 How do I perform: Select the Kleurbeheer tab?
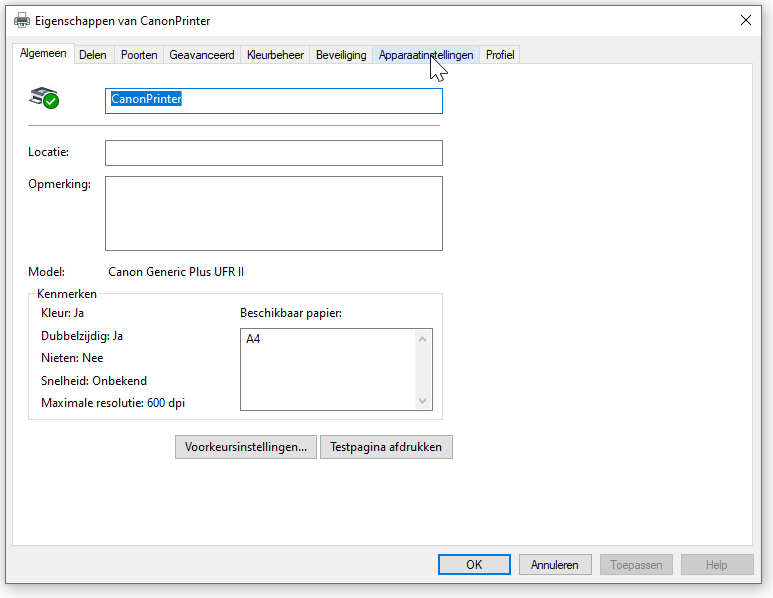(x=275, y=55)
